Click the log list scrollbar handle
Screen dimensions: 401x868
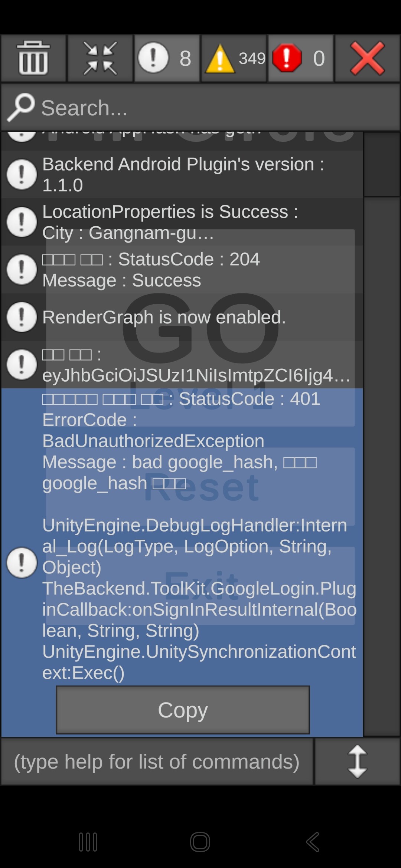[382, 164]
